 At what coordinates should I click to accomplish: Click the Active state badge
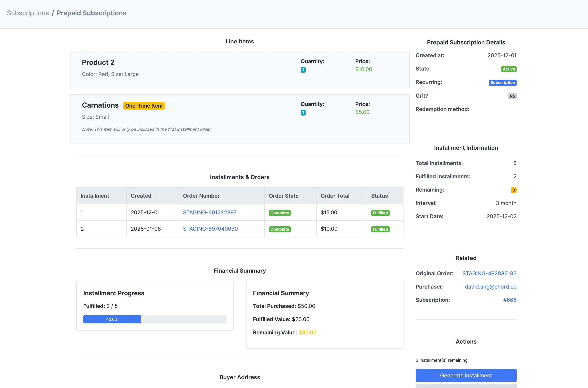pyautogui.click(x=508, y=69)
